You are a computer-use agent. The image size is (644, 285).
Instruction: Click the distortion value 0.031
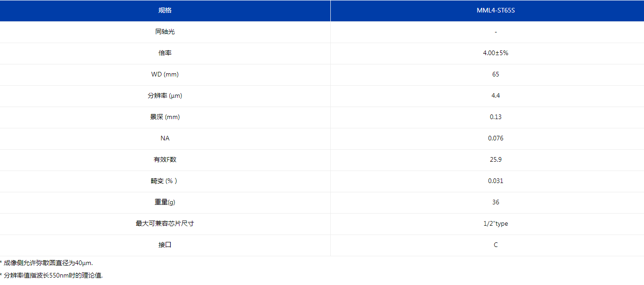(495, 181)
